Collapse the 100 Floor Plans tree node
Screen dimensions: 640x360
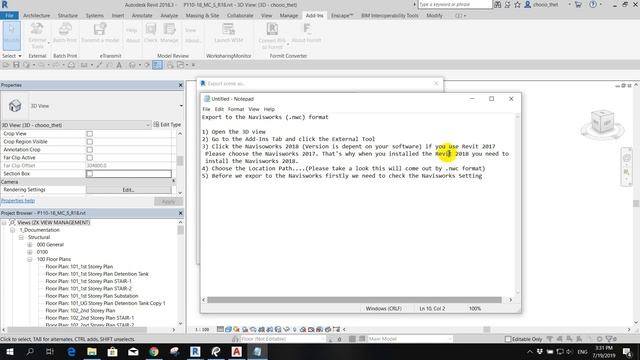(29, 260)
